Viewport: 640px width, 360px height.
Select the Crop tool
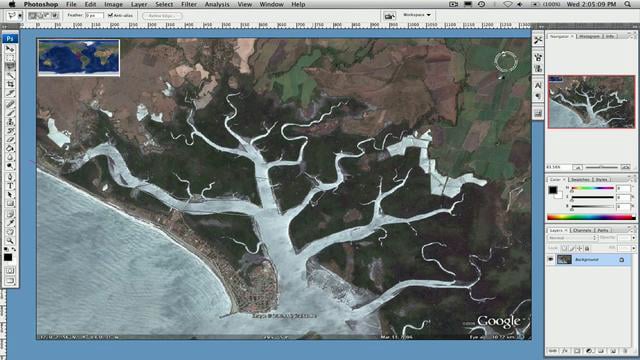coord(10,84)
